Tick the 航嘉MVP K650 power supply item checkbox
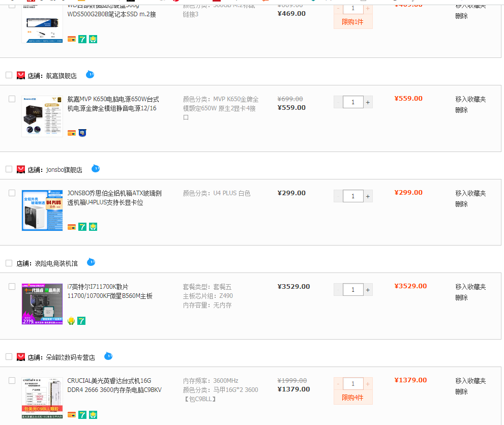 point(12,99)
